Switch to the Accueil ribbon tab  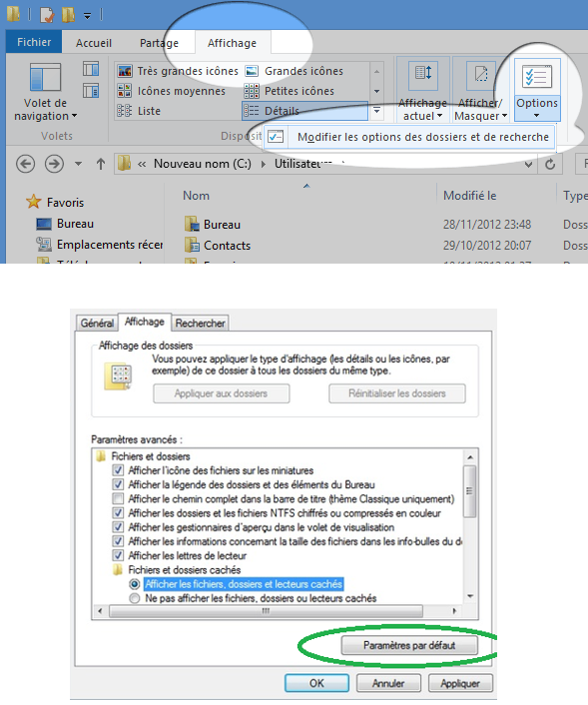click(x=94, y=43)
